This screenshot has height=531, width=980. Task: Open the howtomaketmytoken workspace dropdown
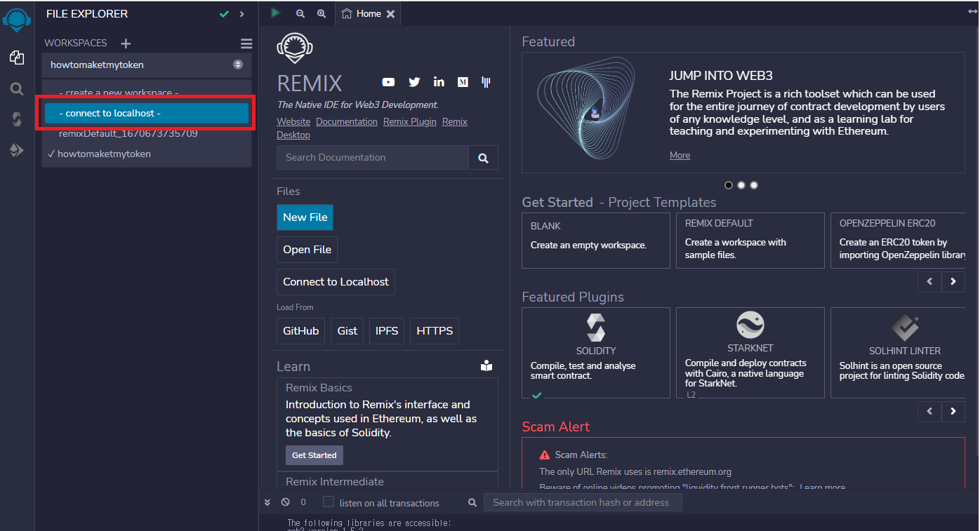tap(147, 65)
